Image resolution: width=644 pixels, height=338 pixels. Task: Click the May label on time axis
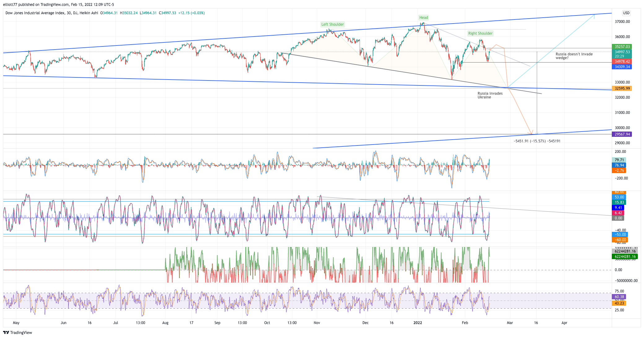[16, 323]
